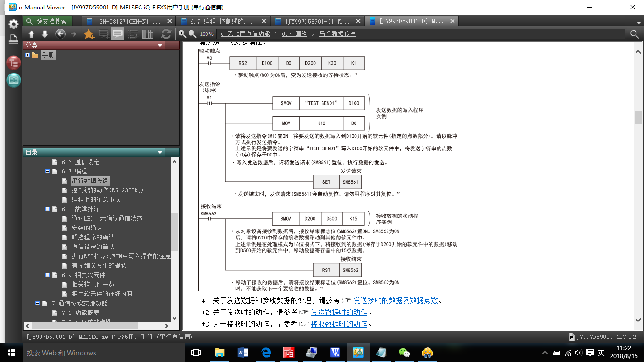Screen dimensions: 644x362
Task: Go back with the circled left arrow
Action: (60, 34)
